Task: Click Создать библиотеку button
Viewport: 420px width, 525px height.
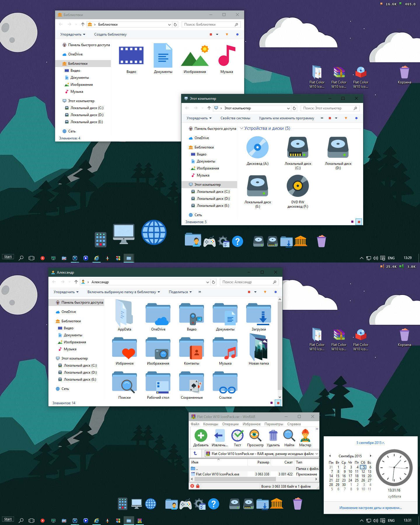Action: (110, 34)
